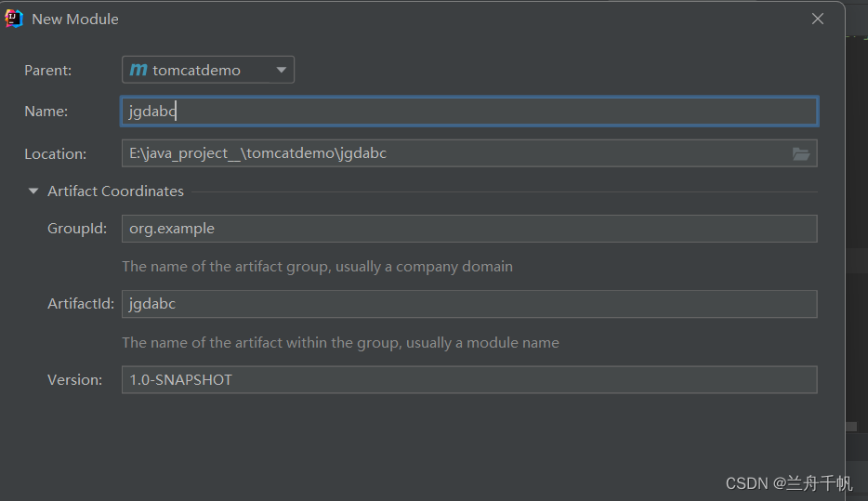Focus the Name field containing jgdabc
Screen dimensions: 868x501
coord(469,112)
